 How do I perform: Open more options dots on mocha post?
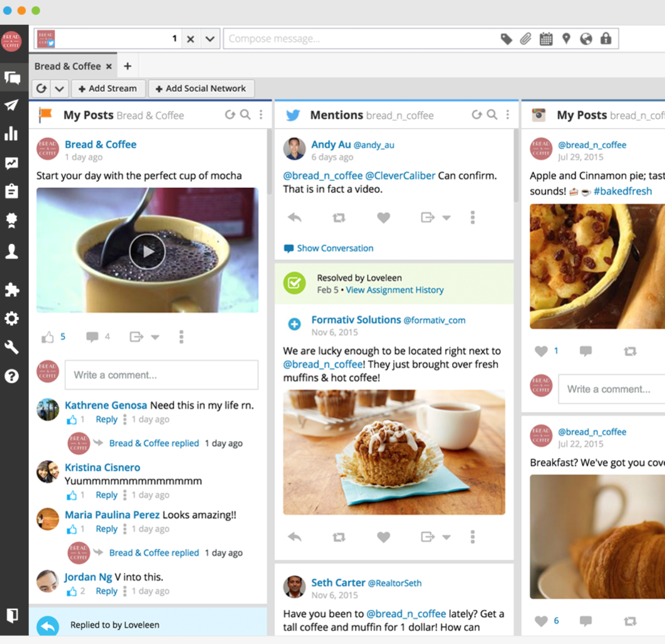181,337
